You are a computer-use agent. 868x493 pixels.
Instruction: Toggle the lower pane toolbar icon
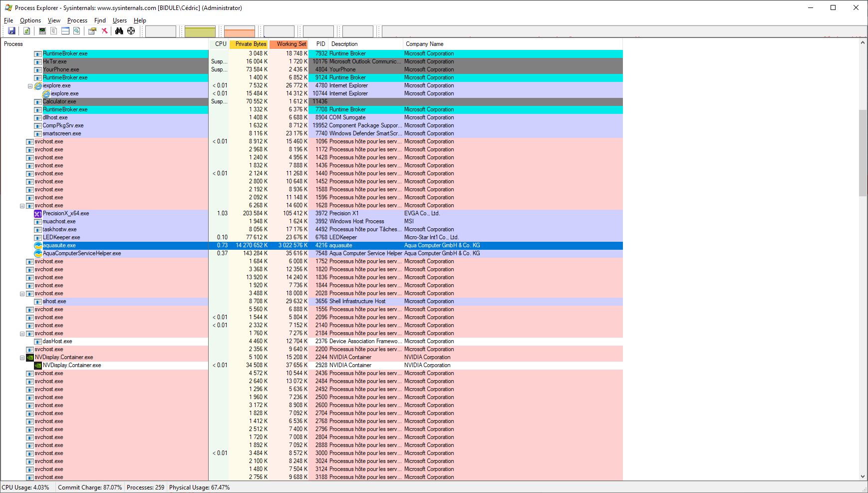(x=65, y=31)
